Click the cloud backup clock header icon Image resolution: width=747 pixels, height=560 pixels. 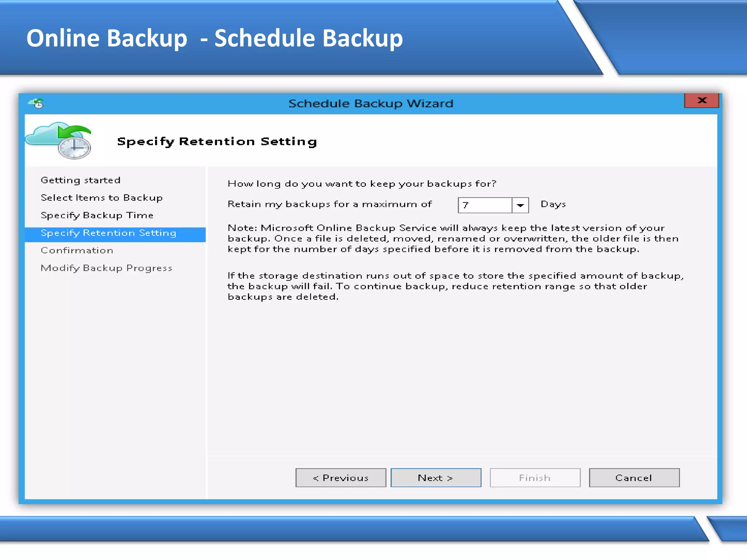coord(58,140)
